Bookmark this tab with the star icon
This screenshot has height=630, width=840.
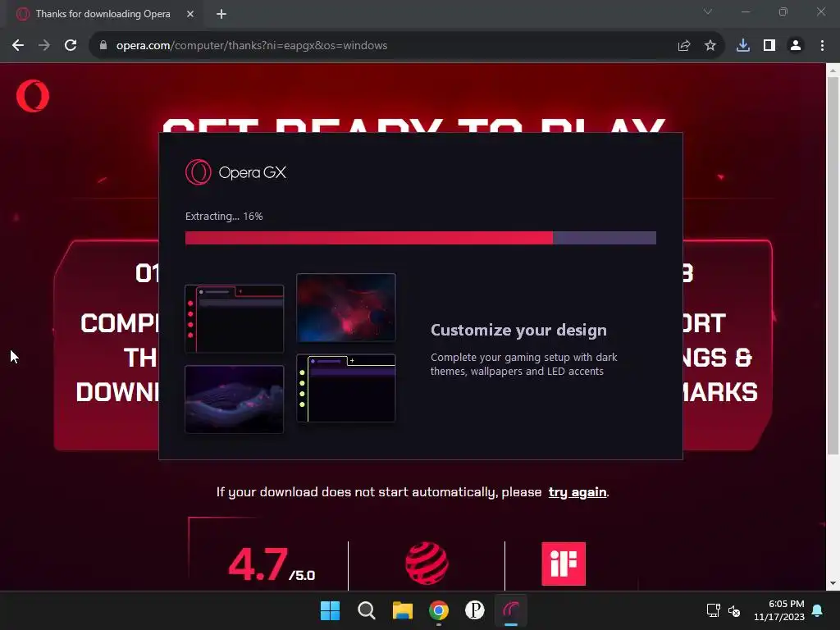tap(710, 46)
